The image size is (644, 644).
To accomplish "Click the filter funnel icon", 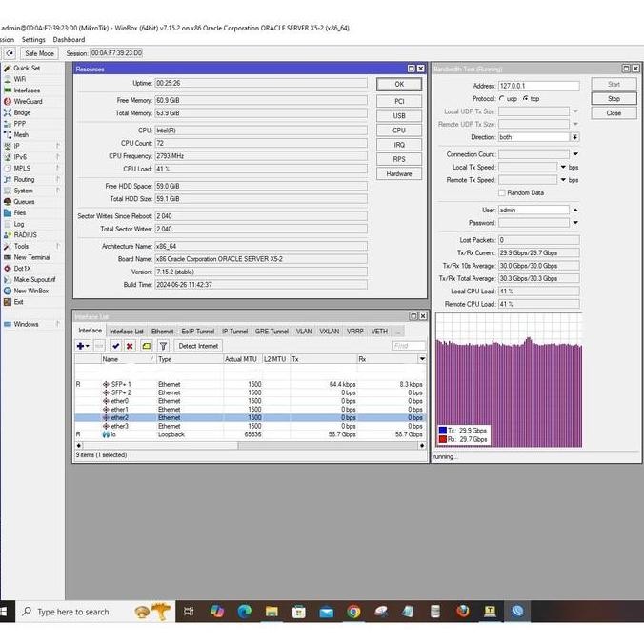I will pyautogui.click(x=163, y=346).
